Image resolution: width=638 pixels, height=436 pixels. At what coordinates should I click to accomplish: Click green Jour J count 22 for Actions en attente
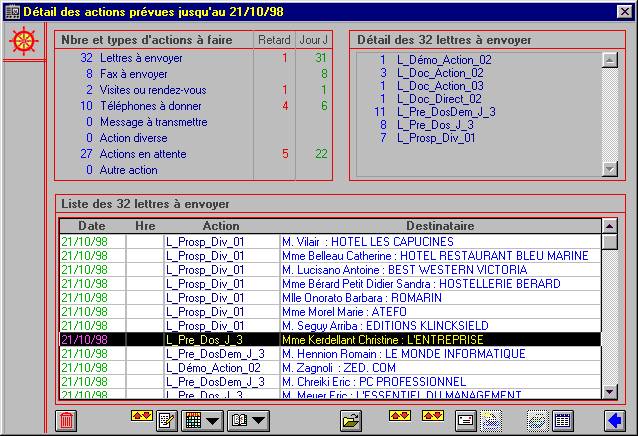click(x=321, y=154)
